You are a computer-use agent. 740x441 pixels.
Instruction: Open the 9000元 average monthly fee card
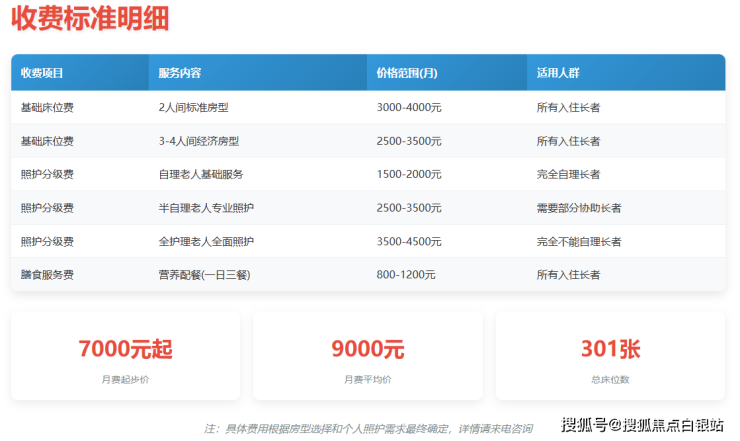(367, 356)
